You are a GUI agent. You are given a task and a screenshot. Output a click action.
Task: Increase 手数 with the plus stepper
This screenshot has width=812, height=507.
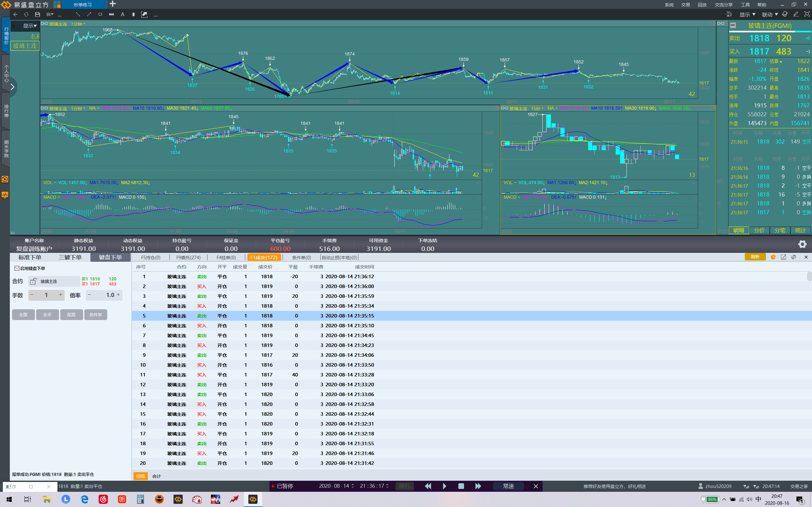60,295
